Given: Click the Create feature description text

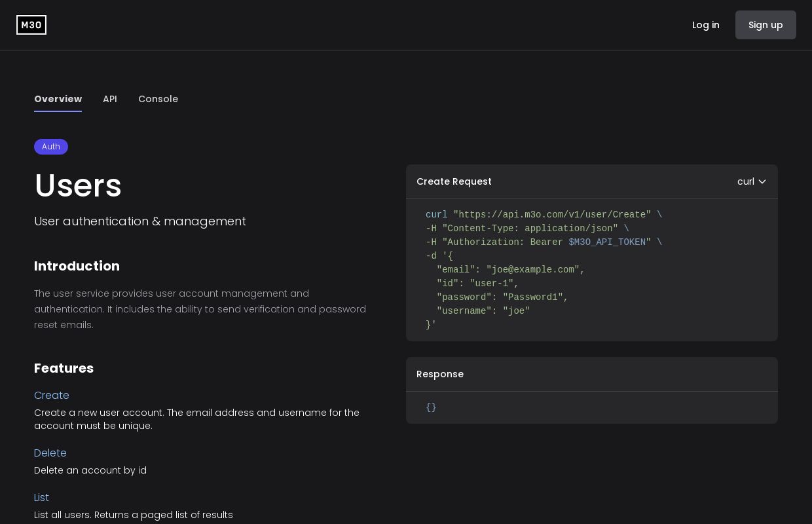Looking at the screenshot, I should (196, 419).
